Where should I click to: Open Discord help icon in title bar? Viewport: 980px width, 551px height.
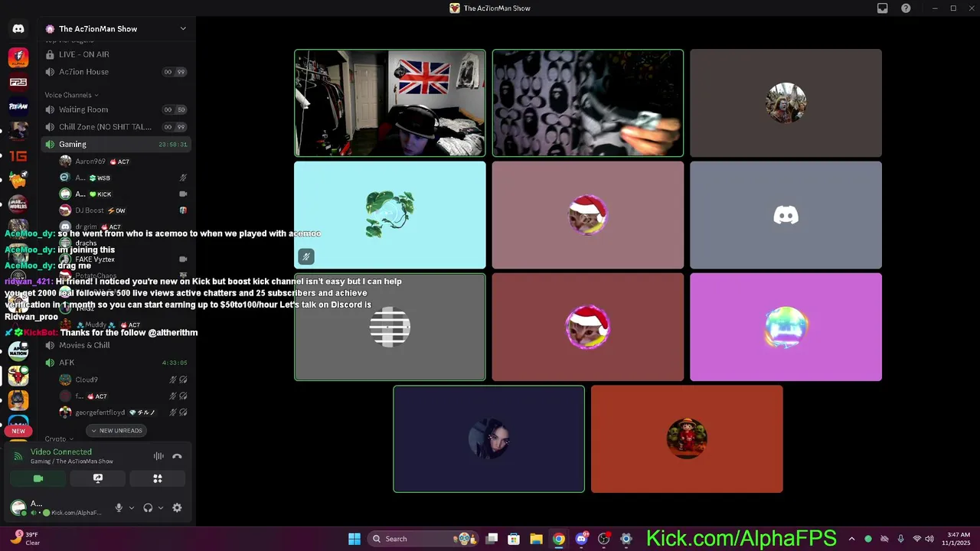[906, 8]
